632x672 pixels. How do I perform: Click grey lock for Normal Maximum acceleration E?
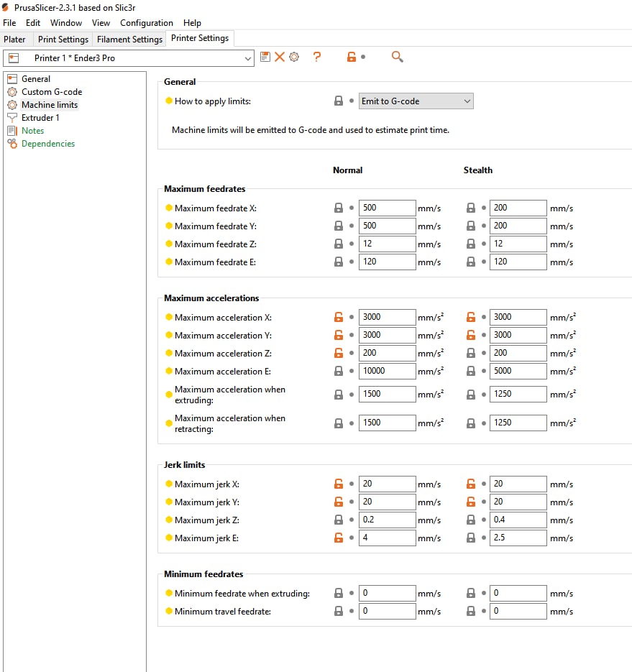coord(339,371)
